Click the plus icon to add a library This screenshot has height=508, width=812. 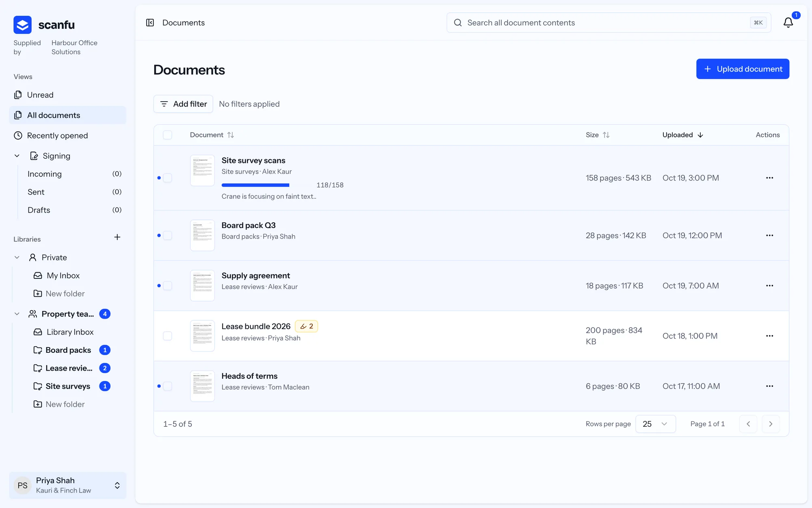117,237
